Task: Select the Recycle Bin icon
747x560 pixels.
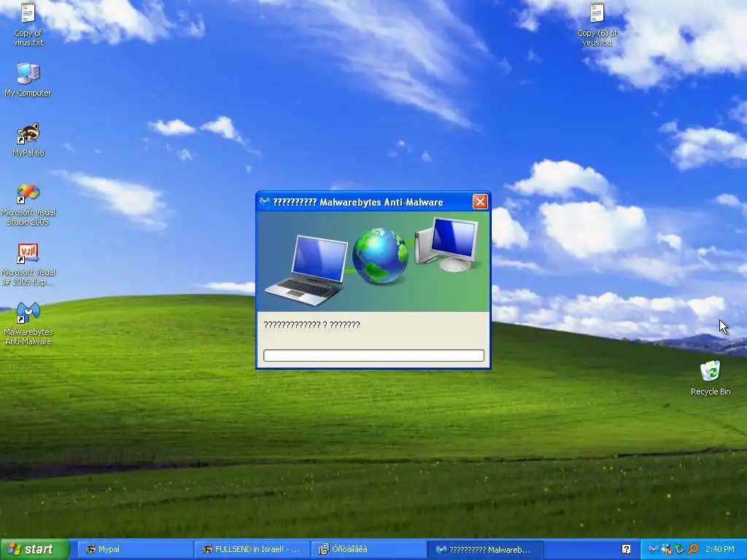Action: pos(711,378)
